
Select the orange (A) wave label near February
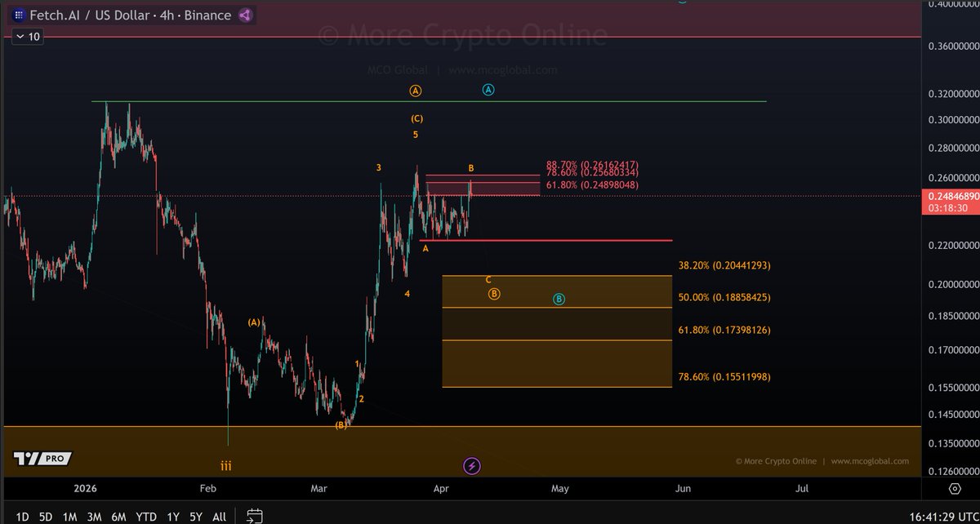click(255, 322)
